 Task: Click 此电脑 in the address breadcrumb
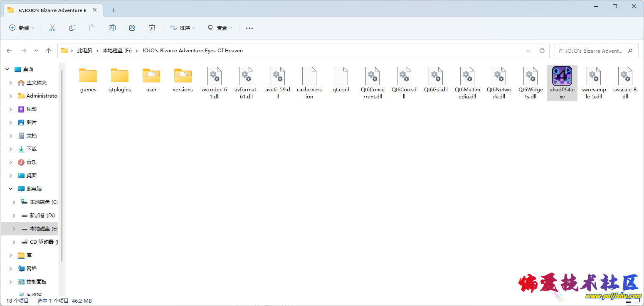coord(85,51)
